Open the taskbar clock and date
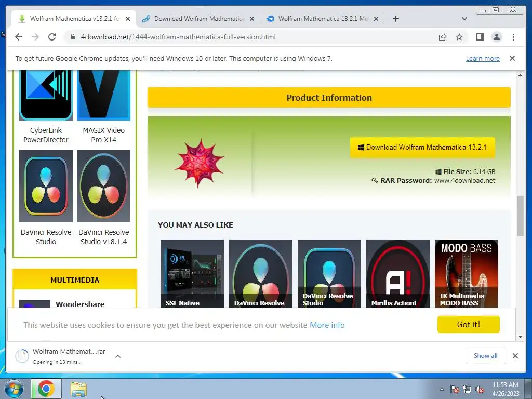The image size is (532, 399). [506, 389]
